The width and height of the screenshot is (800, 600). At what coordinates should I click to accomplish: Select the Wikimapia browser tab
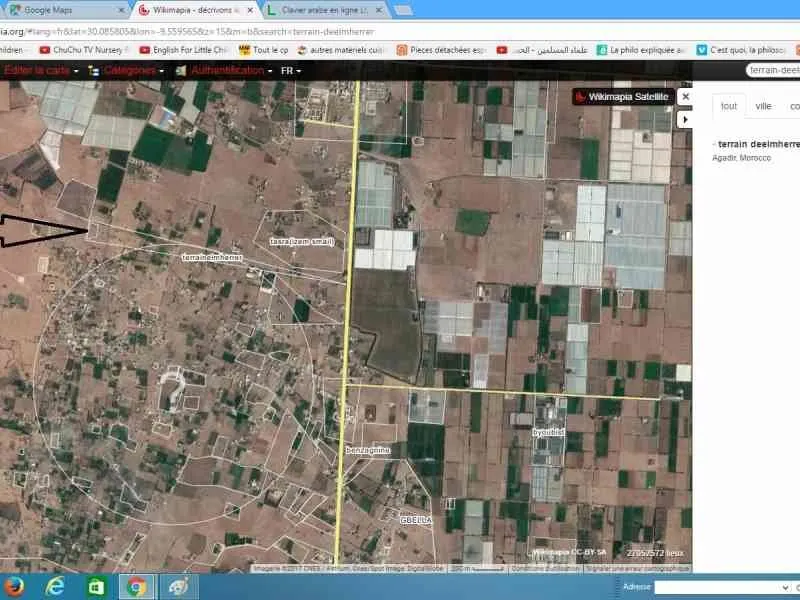196,10
